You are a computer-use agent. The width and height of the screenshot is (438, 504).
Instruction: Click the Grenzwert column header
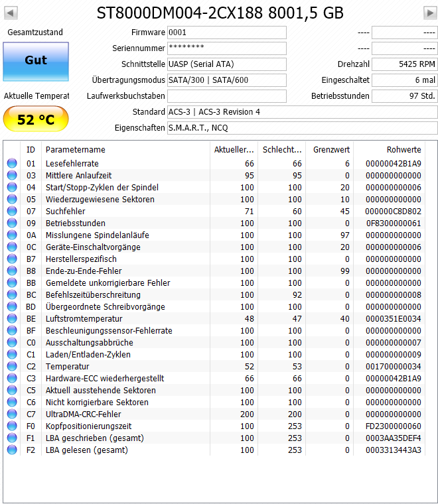[330, 149]
